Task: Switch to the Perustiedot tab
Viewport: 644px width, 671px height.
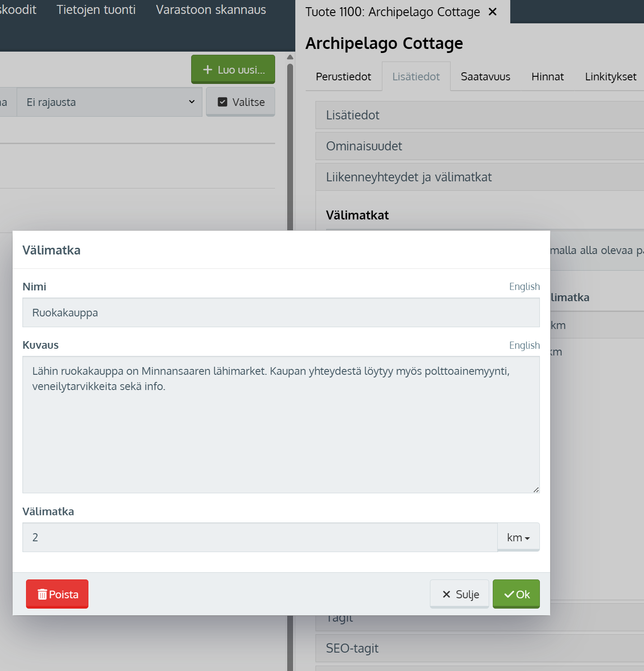Action: (343, 76)
